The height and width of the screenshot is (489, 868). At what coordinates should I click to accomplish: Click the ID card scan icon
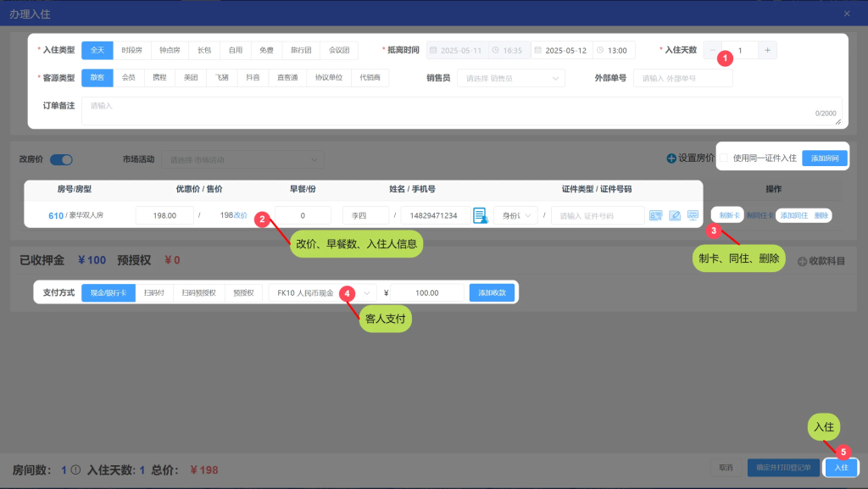[655, 215]
